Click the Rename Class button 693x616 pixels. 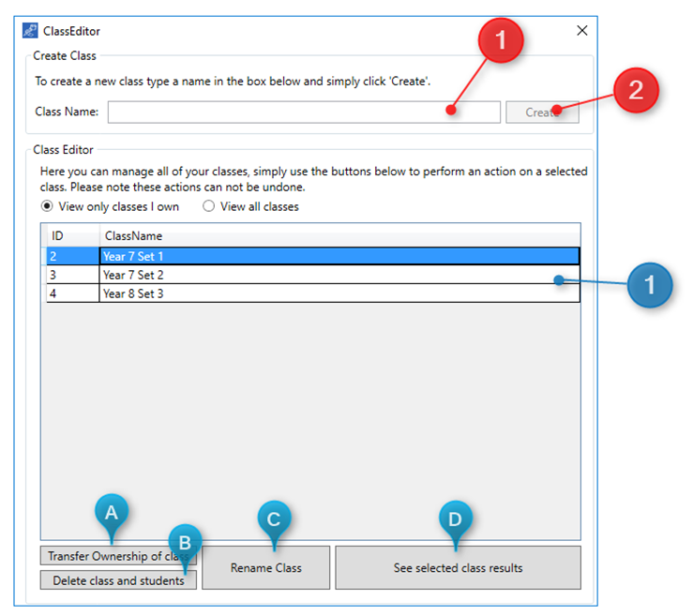click(265, 567)
